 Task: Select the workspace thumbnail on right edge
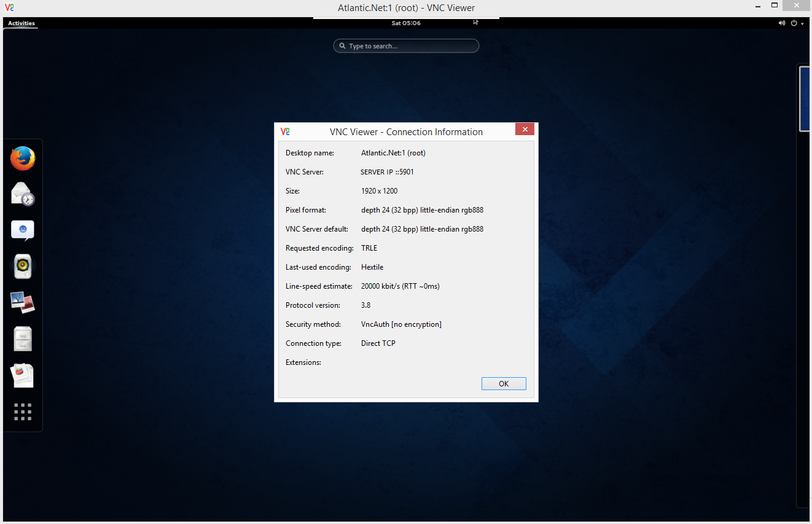pyautogui.click(x=805, y=99)
